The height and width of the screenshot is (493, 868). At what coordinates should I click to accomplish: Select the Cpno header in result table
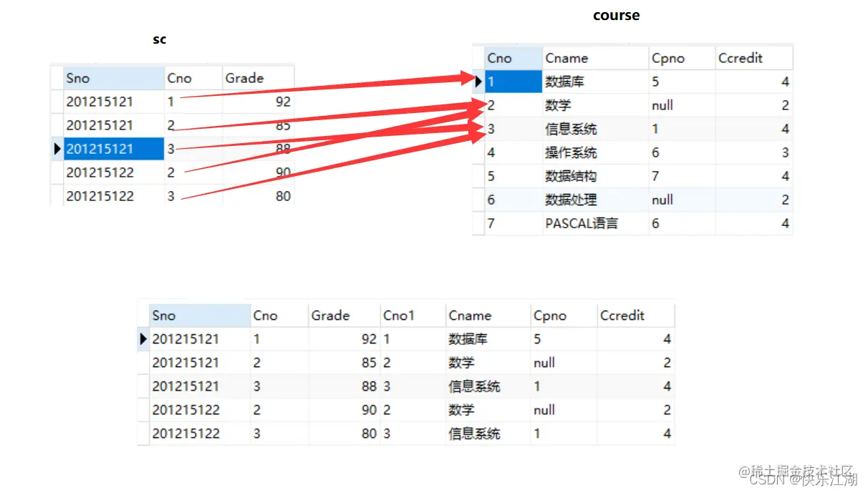[564, 315]
